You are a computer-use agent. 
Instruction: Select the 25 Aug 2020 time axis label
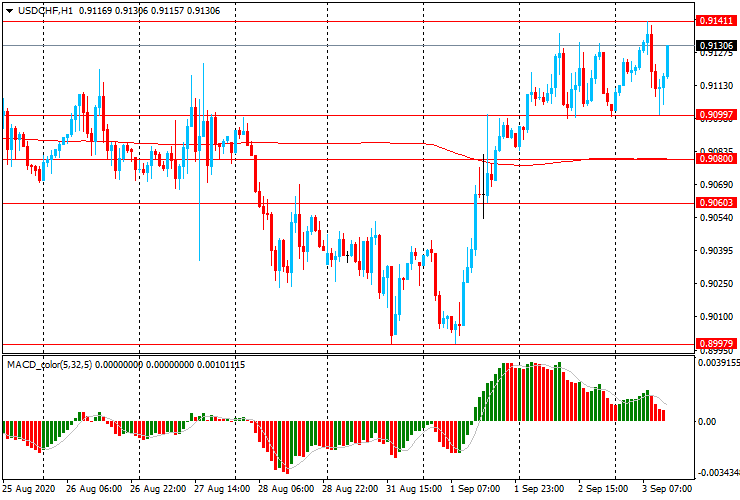pos(29,489)
